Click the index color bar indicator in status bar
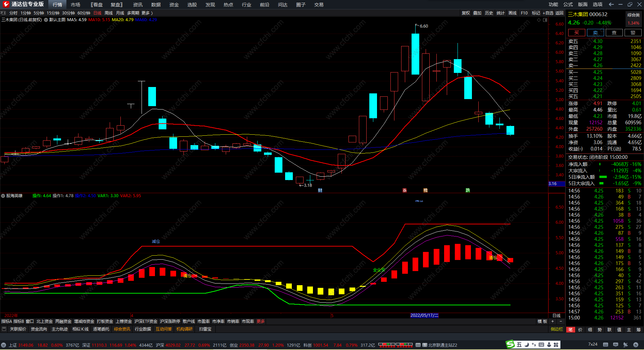The width and height of the screenshot is (644, 350). [395, 344]
